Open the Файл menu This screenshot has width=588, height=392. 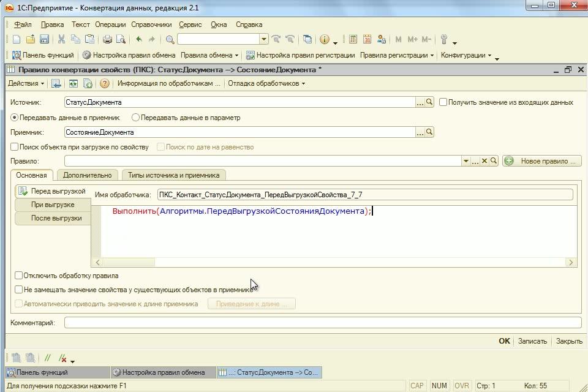coord(23,24)
